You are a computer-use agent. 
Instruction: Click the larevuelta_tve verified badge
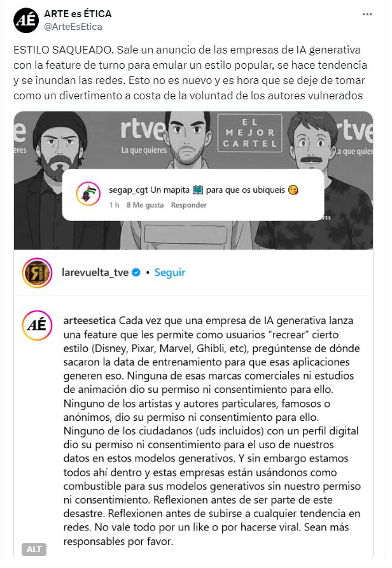coord(136,273)
